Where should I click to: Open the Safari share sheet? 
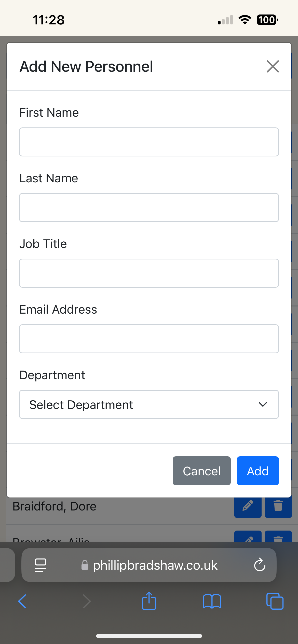tap(149, 601)
